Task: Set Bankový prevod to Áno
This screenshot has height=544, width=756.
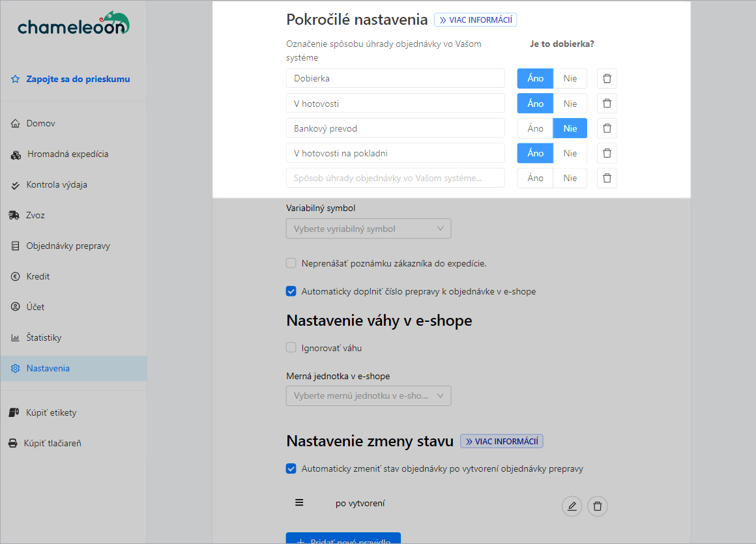Action: [x=535, y=128]
